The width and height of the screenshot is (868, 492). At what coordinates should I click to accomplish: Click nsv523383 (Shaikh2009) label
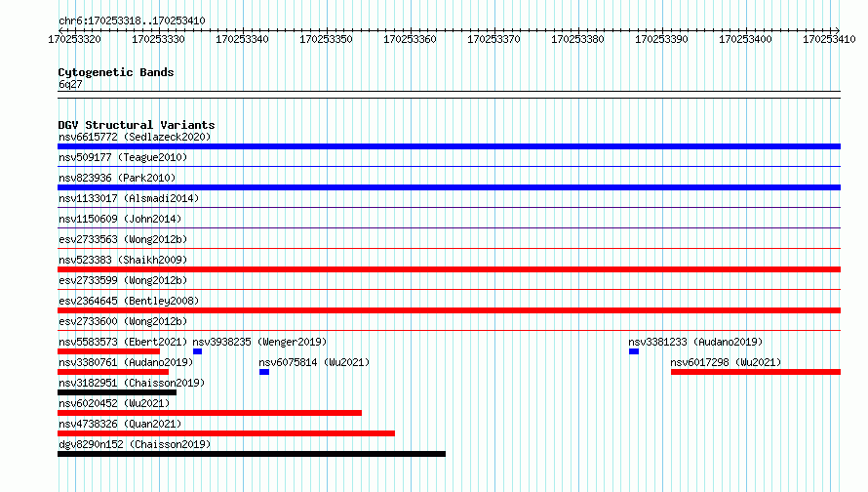tap(123, 260)
